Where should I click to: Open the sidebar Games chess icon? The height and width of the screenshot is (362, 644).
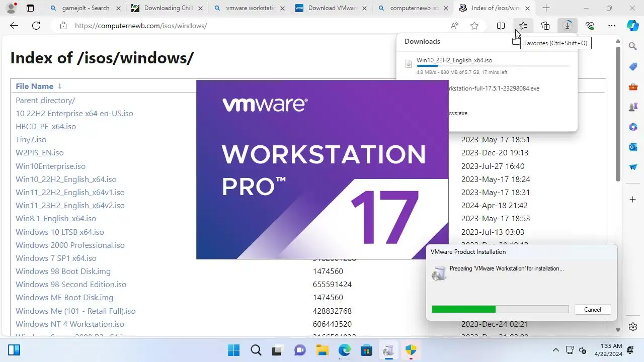click(633, 107)
